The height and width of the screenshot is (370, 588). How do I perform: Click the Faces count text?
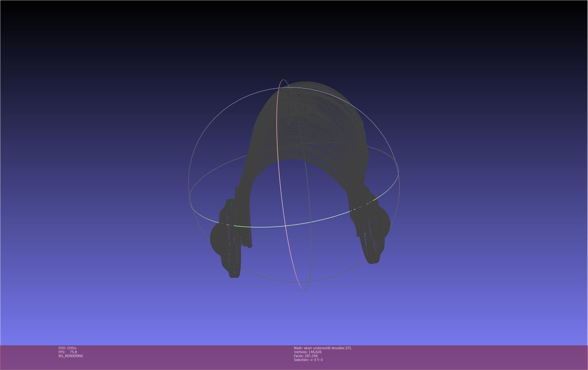(x=306, y=356)
